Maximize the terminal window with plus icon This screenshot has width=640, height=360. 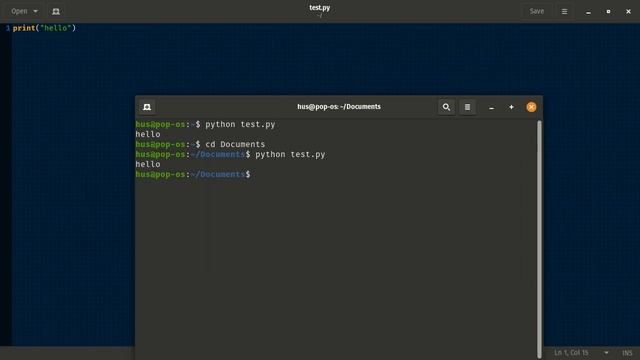(511, 107)
